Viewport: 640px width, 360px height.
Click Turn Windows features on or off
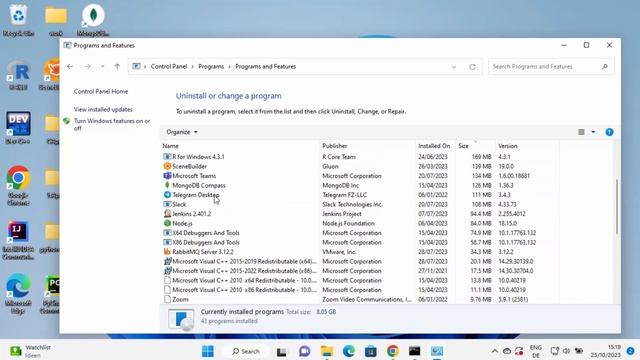[x=112, y=124]
